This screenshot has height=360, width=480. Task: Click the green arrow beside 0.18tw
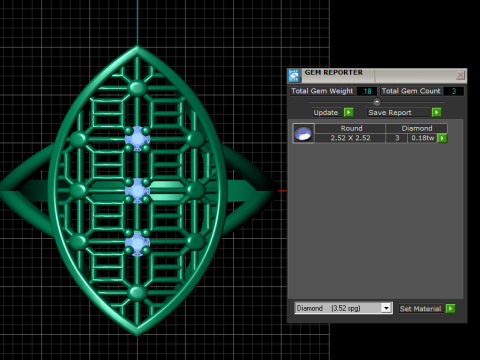442,138
